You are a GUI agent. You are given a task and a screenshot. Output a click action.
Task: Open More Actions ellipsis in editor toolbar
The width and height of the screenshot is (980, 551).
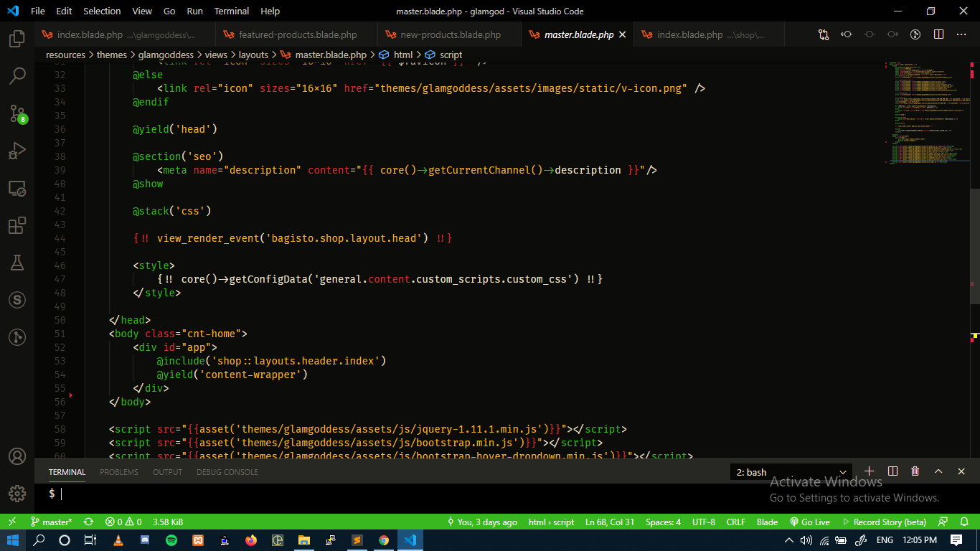tap(961, 34)
